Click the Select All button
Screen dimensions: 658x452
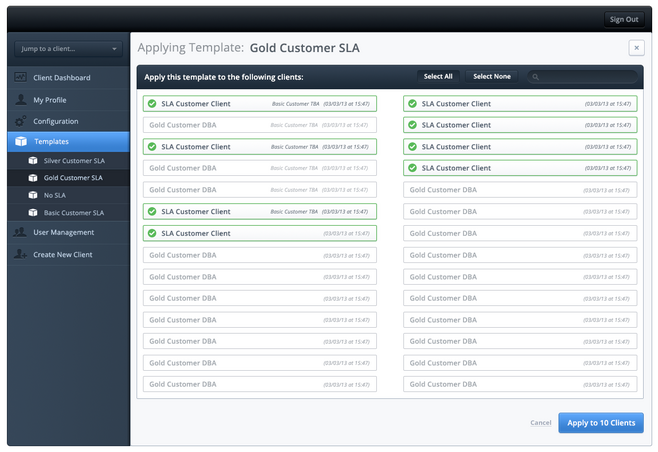coord(438,77)
